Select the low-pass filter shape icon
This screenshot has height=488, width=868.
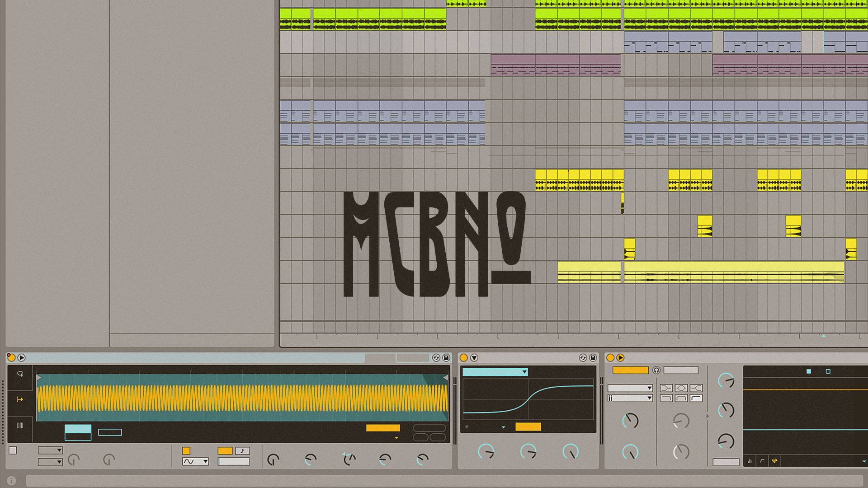[666, 398]
